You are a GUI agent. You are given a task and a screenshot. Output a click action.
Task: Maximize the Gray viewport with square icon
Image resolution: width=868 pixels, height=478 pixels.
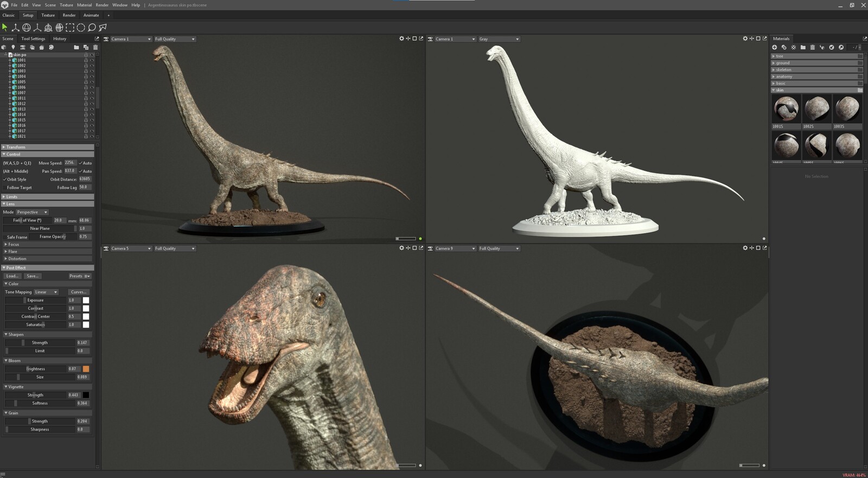pyautogui.click(x=758, y=39)
